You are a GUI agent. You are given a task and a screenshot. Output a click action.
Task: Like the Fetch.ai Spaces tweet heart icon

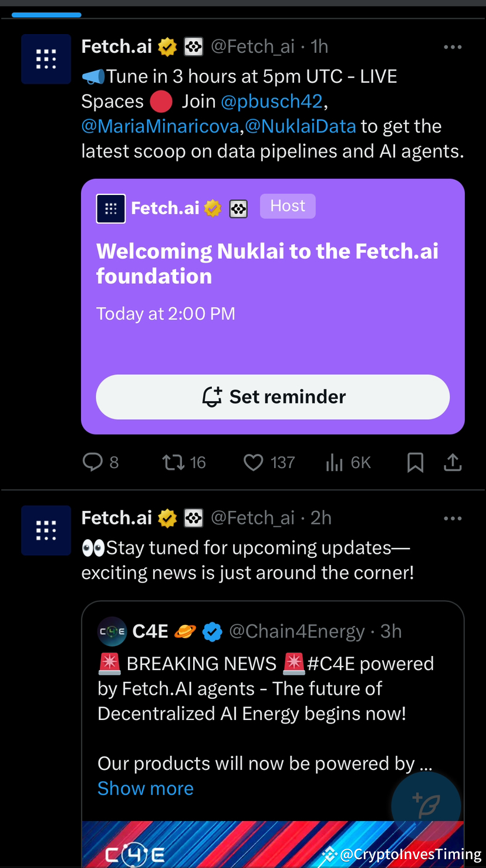tap(253, 462)
